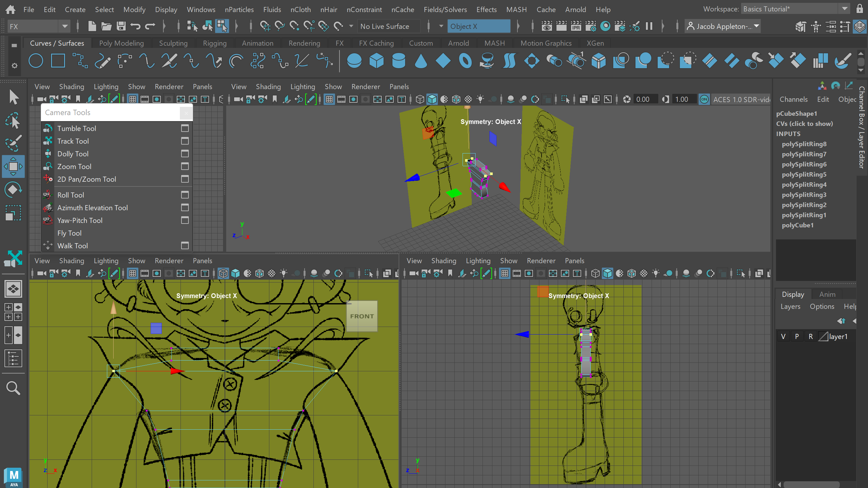Click the Home icon in the menu bar
Image resolution: width=868 pixels, height=488 pixels.
(x=10, y=10)
